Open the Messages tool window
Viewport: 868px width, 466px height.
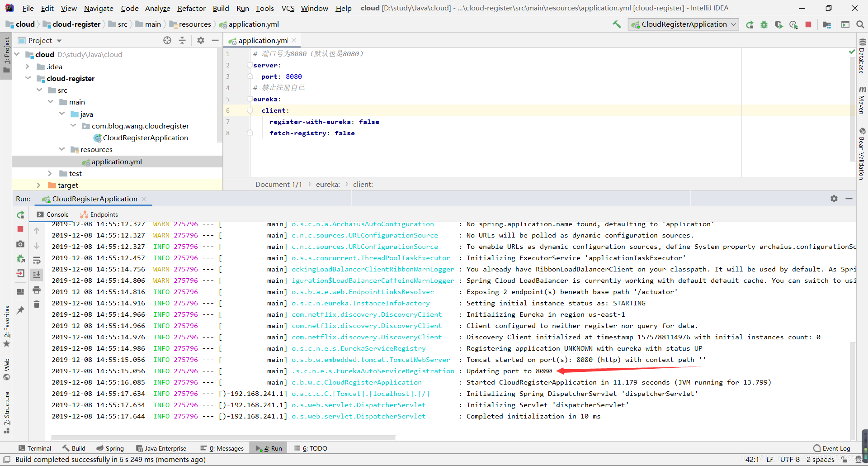pyautogui.click(x=222, y=448)
